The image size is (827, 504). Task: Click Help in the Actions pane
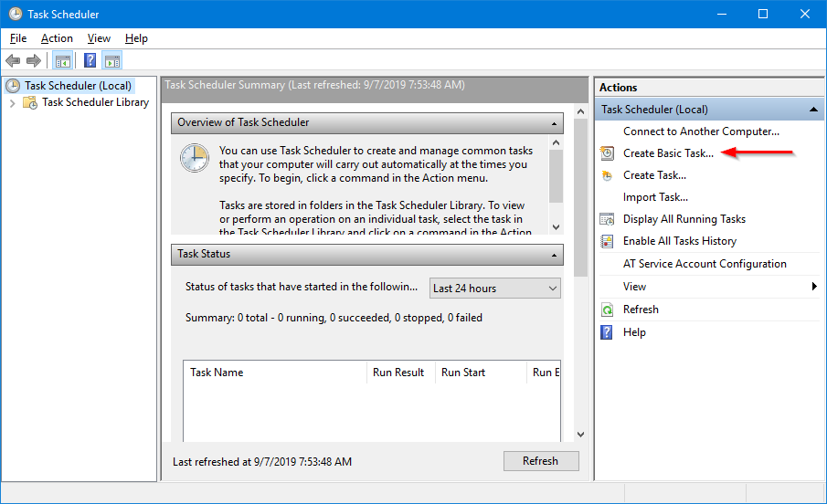[x=634, y=332]
